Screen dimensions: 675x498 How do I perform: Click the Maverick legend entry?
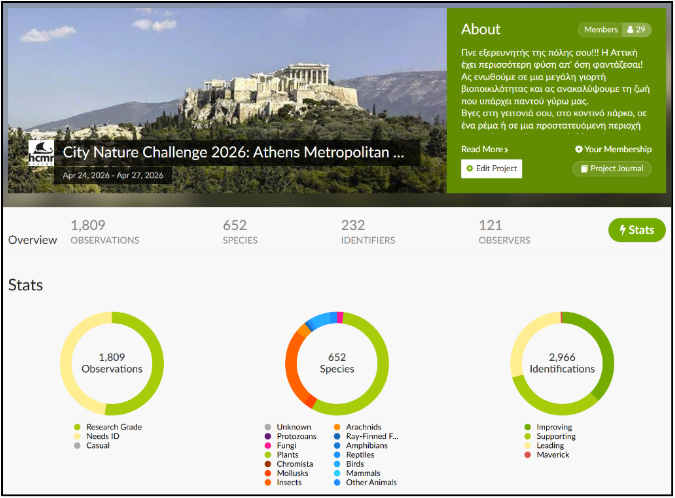point(547,455)
